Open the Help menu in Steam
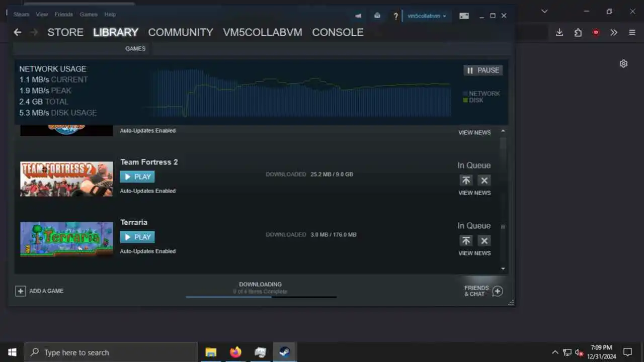Viewport: 644px width, 362px height. (110, 15)
